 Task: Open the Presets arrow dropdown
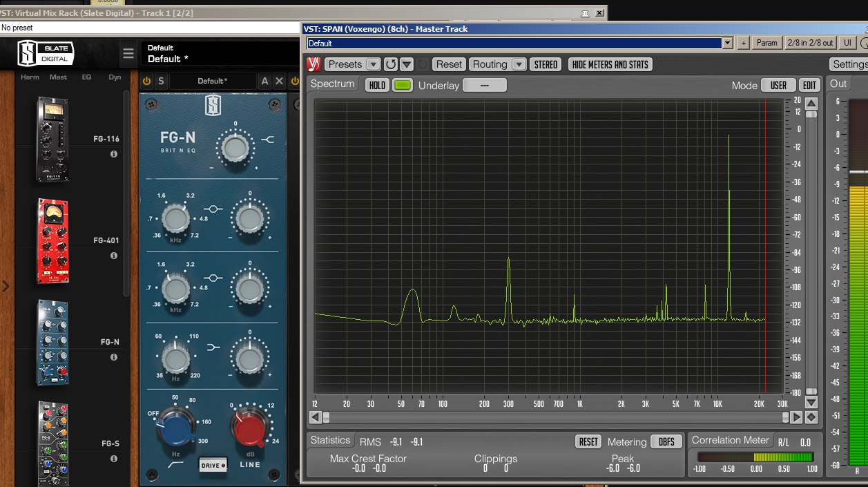373,64
